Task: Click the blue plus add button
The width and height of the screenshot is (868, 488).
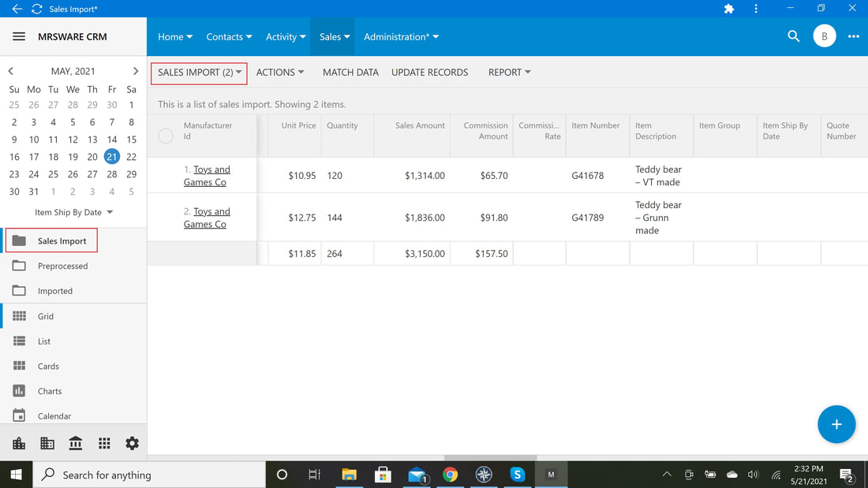Action: [x=836, y=424]
